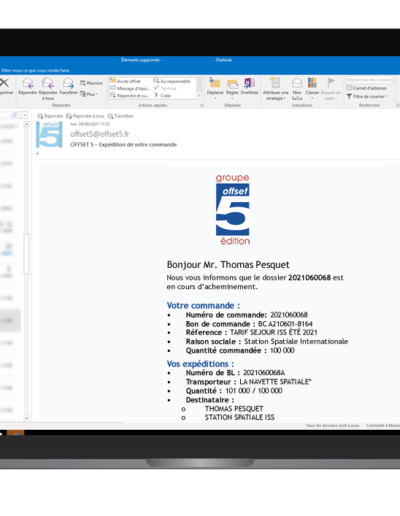400x516 pixels.
Task: Select the Accès offset quick action
Action: click(125, 81)
